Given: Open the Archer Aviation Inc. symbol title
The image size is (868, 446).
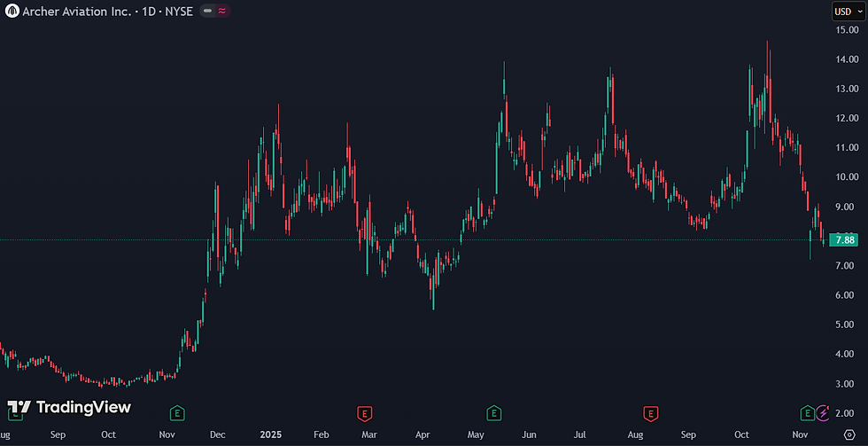Looking at the screenshot, I should coord(107,11).
